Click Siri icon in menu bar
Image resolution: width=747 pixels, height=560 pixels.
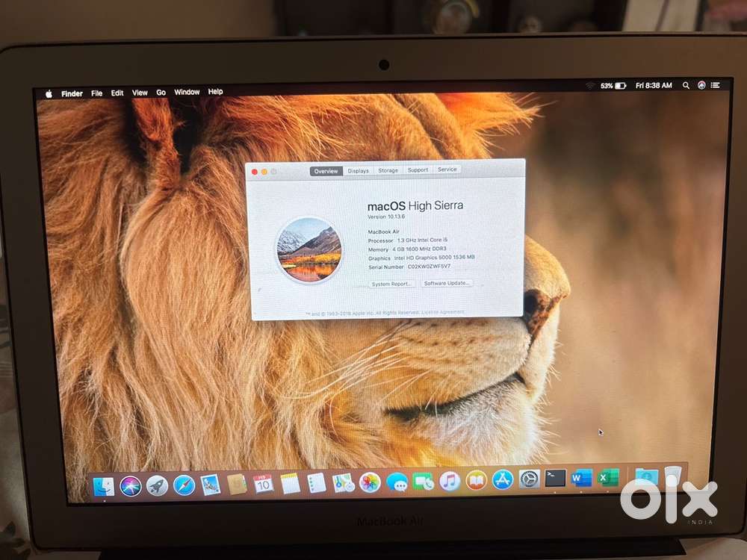[701, 85]
